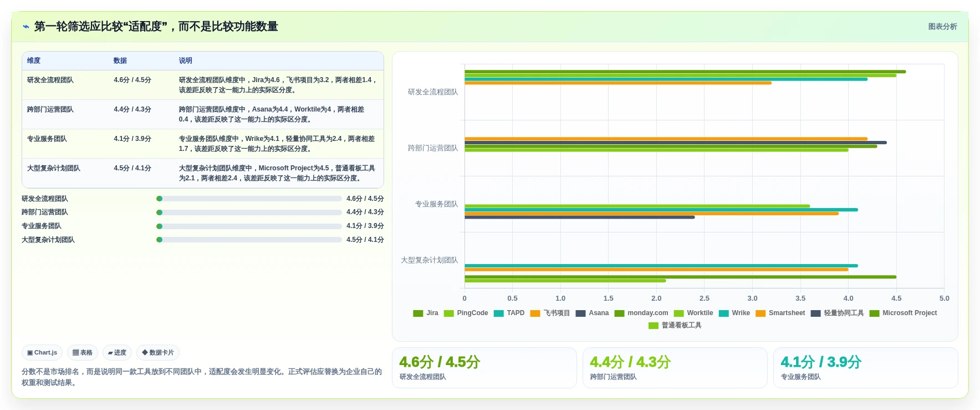Image resolution: width=980 pixels, height=410 pixels.
Task: Toggle Smartsheet legend entry
Action: [x=780, y=313]
